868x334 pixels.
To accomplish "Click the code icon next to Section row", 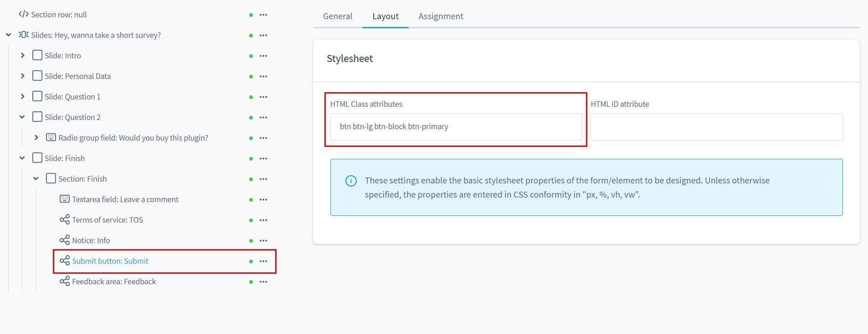I will 24,15.
